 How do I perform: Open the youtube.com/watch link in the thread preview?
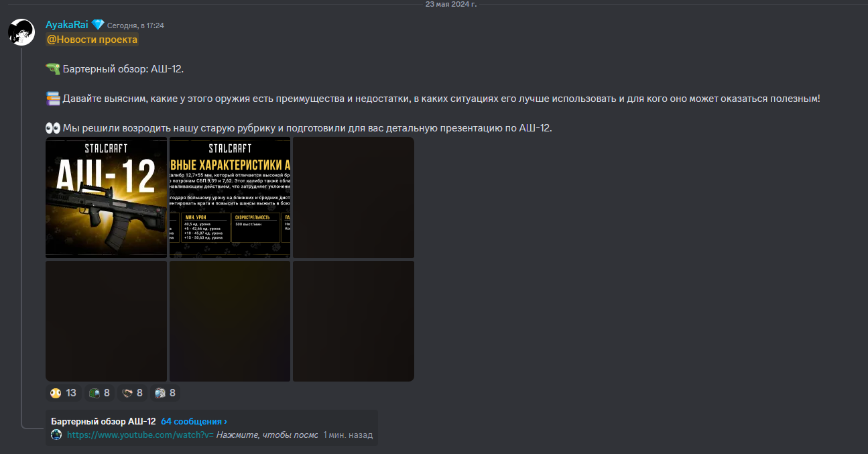click(x=140, y=435)
